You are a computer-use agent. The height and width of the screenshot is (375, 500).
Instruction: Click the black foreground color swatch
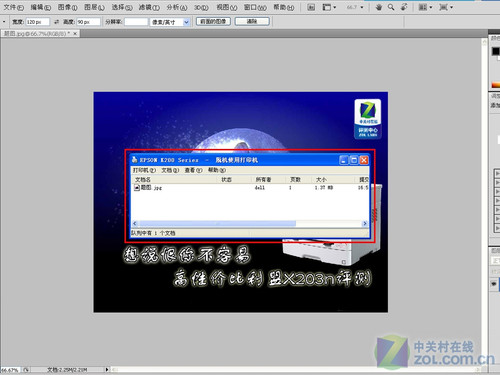pos(495,51)
